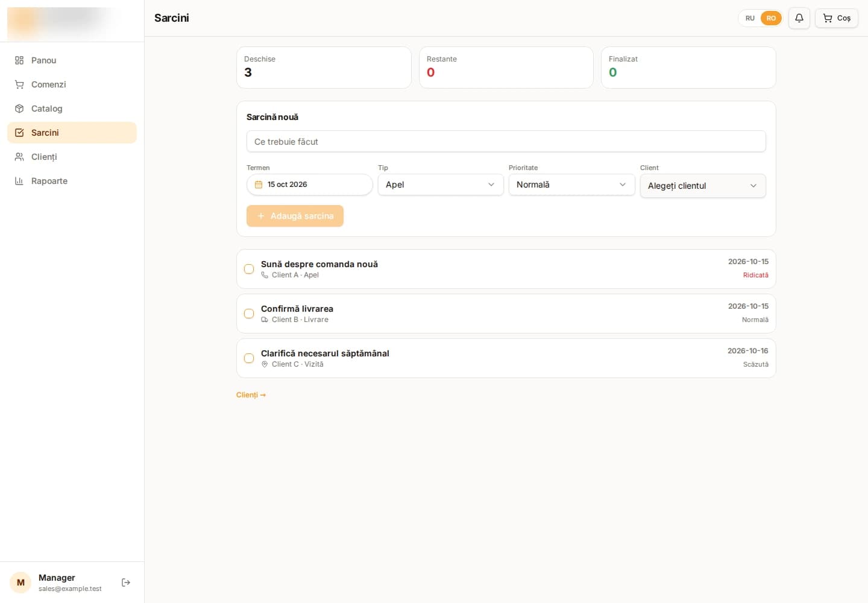Click the 'Sarcină nouă' heading
Viewport: 868px width, 603px height.
point(272,117)
